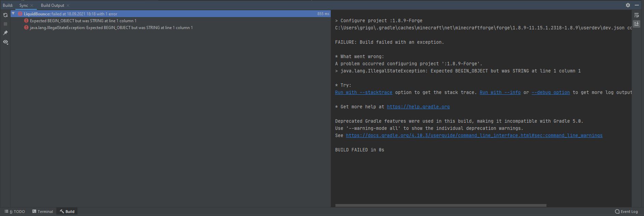Close the Sync tab

pyautogui.click(x=32, y=5)
